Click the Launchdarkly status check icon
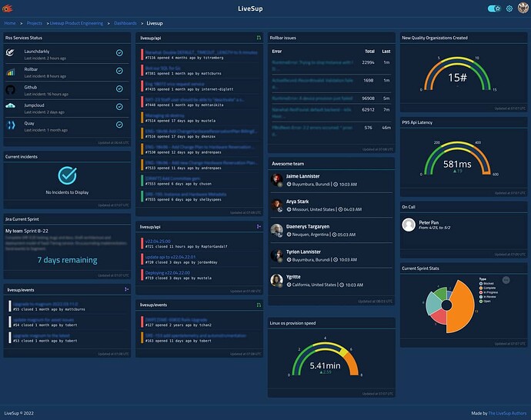 pos(119,53)
